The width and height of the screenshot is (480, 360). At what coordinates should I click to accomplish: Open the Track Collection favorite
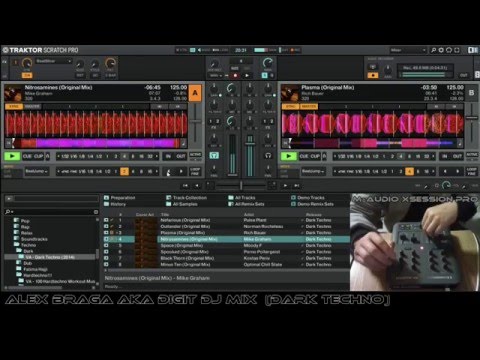tap(186, 198)
